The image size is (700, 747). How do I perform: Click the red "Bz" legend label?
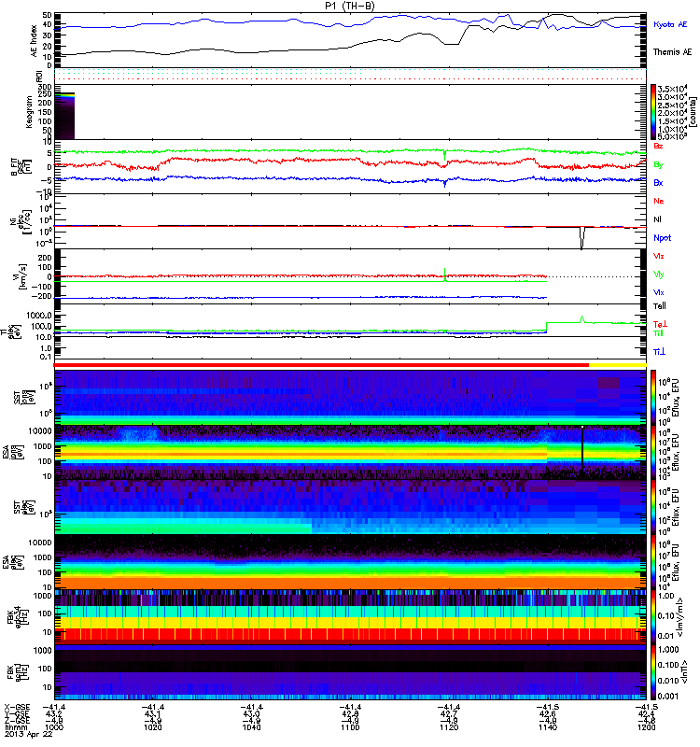pos(658,146)
